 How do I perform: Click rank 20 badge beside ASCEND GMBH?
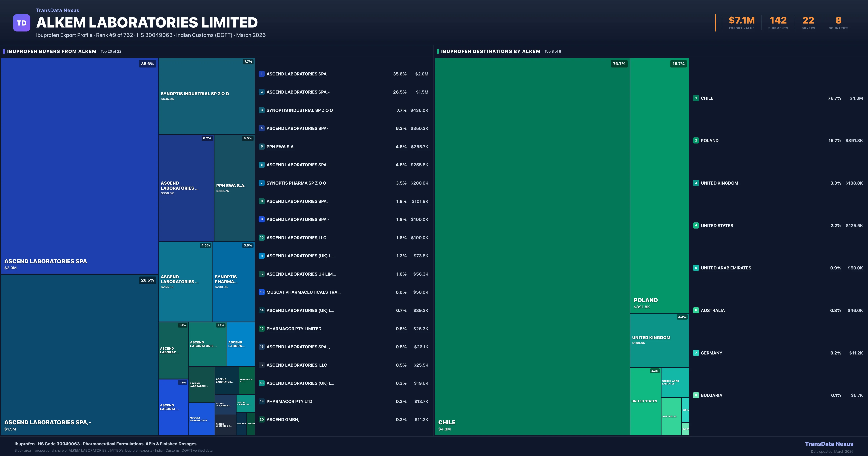point(261,420)
